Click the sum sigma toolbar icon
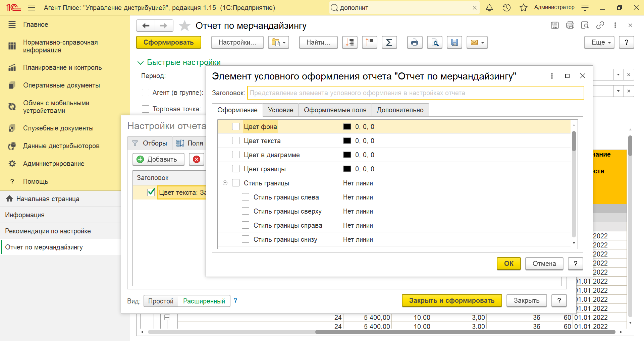The image size is (644, 341). tap(389, 43)
